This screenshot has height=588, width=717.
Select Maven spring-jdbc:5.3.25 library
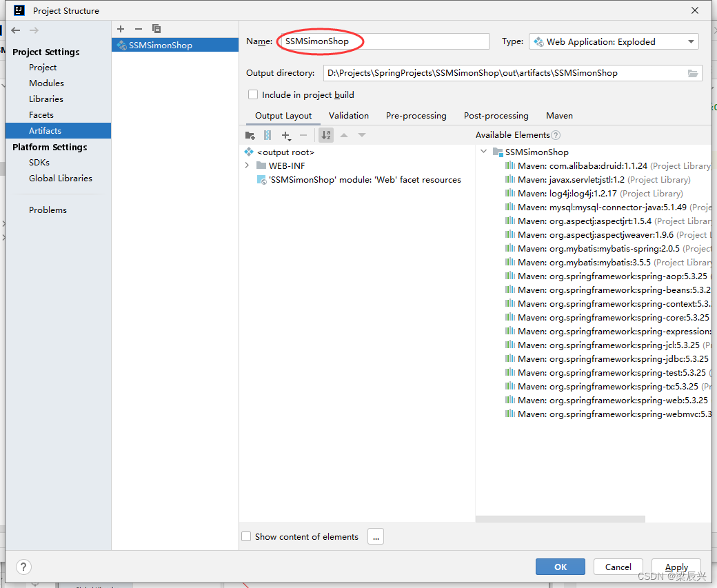(608, 359)
